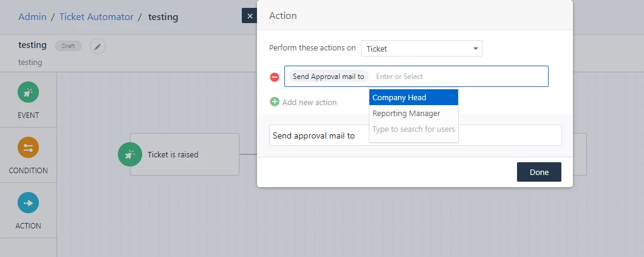Click the Send Approval mail to tag

point(329,77)
